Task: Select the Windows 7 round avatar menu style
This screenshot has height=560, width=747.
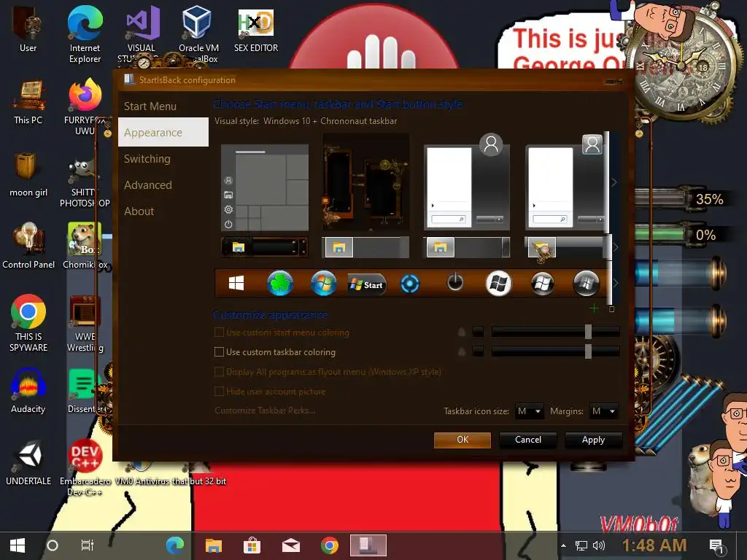Action: (x=466, y=182)
